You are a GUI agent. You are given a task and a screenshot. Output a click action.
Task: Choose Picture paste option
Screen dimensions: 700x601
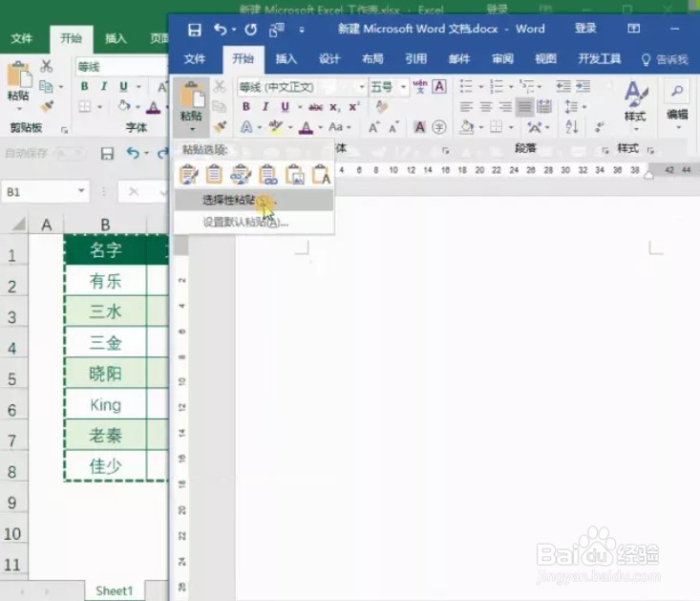point(295,174)
